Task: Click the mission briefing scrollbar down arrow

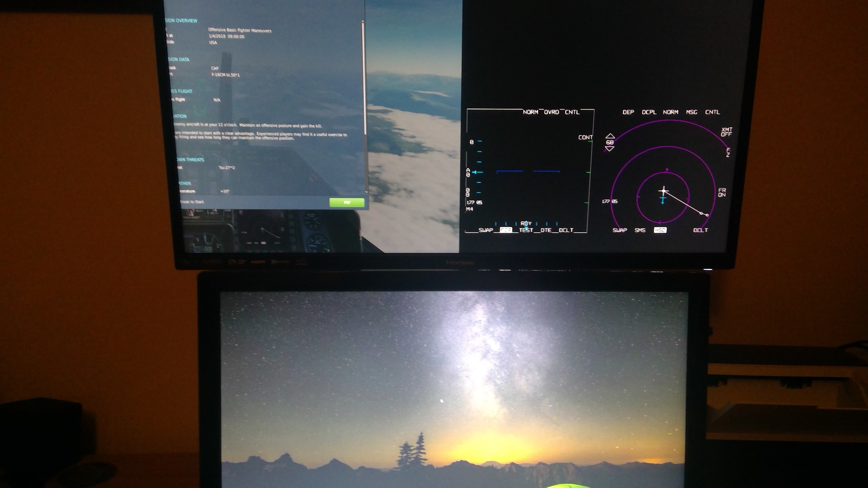Action: 366,192
